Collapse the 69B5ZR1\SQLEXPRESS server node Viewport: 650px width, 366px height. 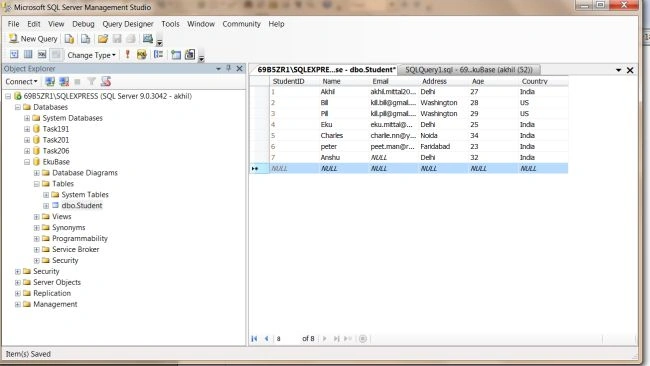(8, 96)
